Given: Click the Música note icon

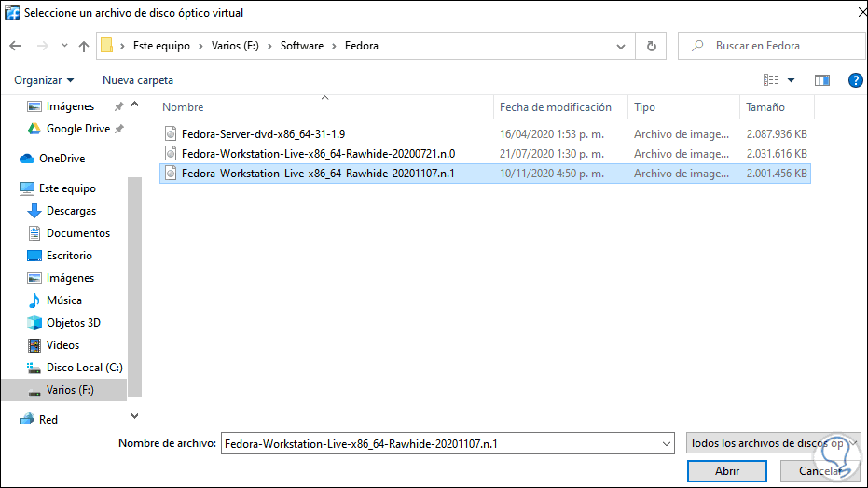Looking at the screenshot, I should tap(34, 300).
